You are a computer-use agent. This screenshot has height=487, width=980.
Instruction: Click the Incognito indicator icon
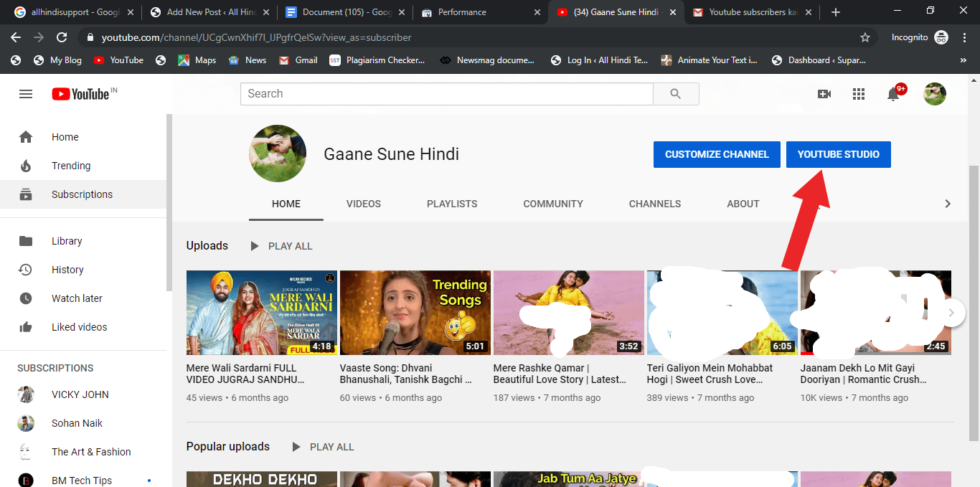(941, 37)
